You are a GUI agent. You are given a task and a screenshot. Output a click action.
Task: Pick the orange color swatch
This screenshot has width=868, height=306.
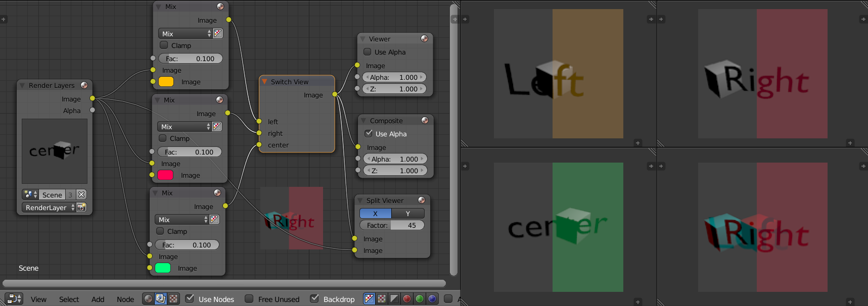pos(166,82)
